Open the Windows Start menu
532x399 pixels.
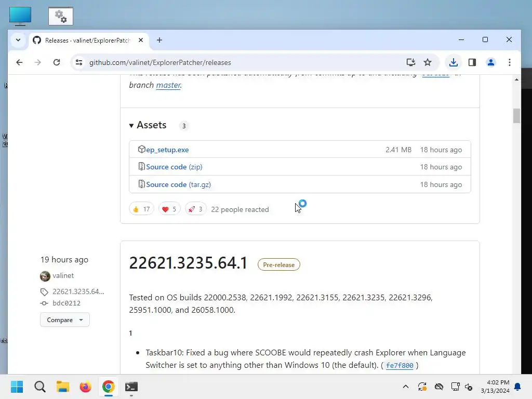click(x=17, y=387)
